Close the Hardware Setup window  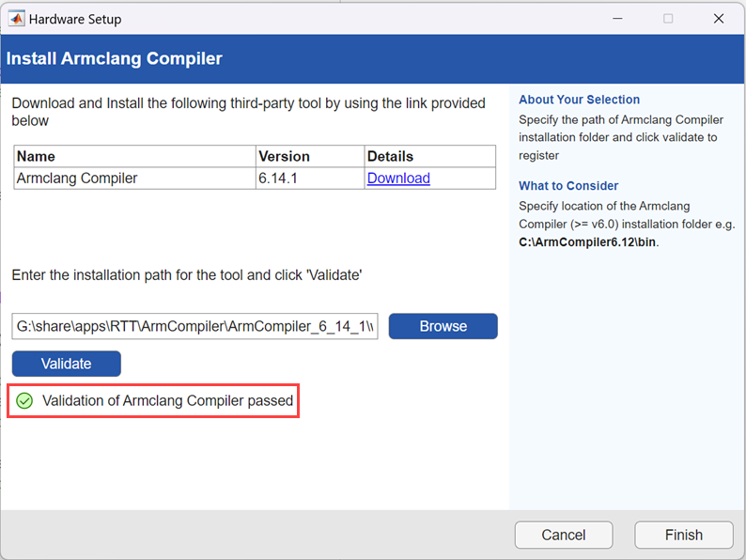tap(718, 18)
